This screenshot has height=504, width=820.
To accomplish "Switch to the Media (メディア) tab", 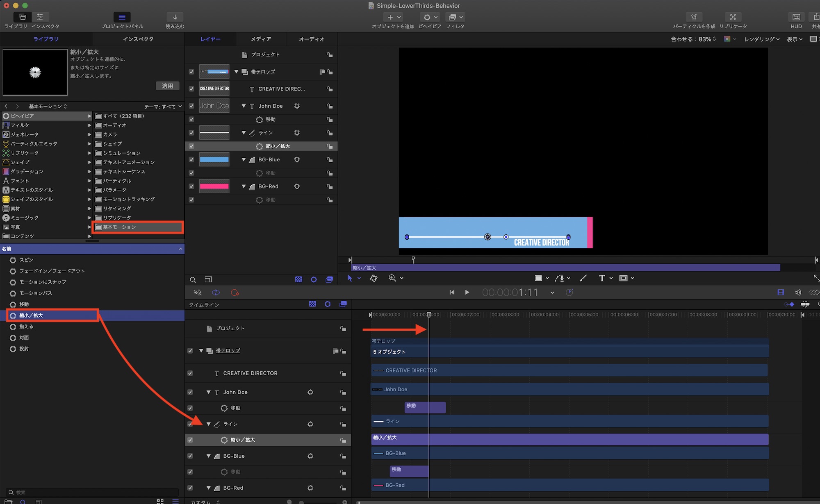I will (x=261, y=39).
